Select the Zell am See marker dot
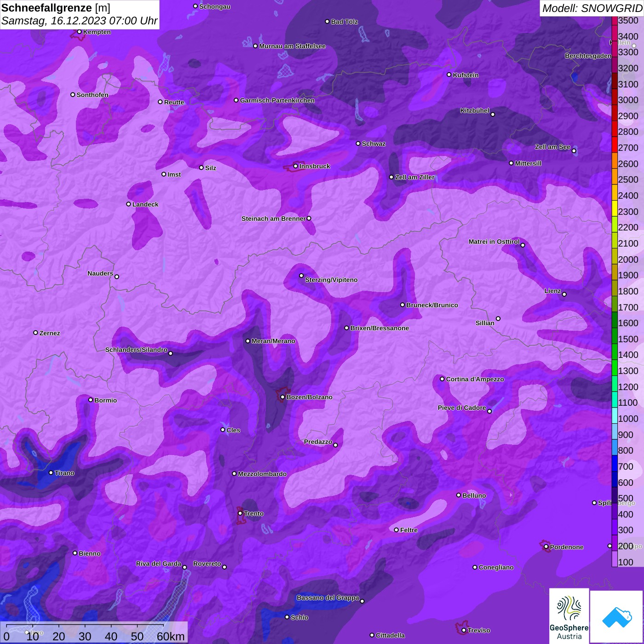Screen dimensions: 644x644 click(574, 150)
